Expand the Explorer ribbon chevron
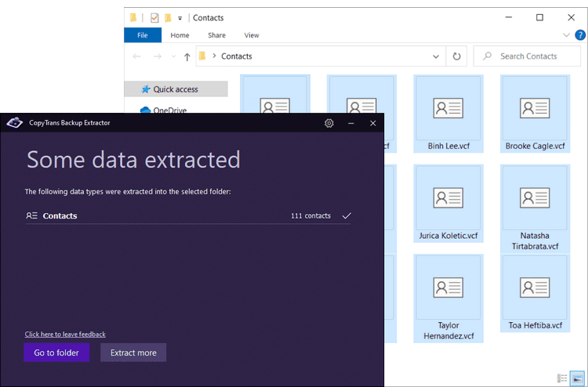The width and height of the screenshot is (588, 387). 566,35
